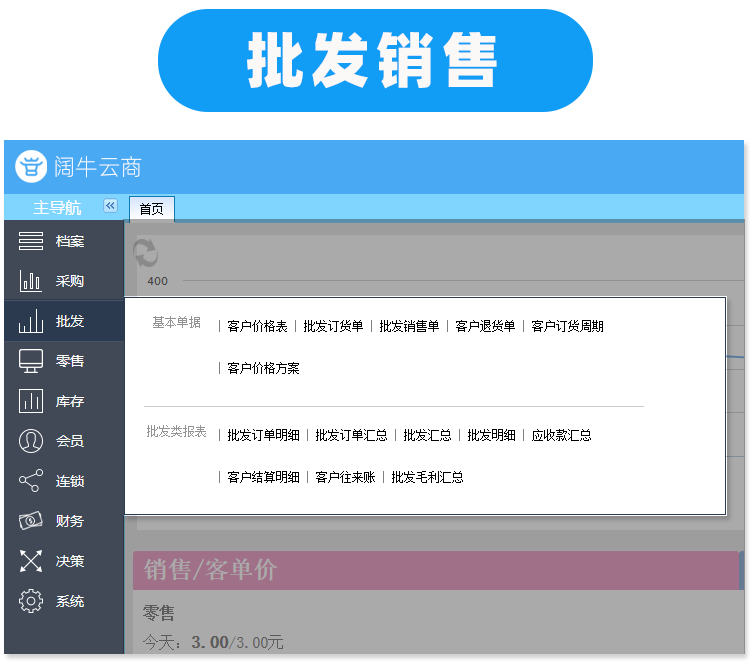Click the 采购 bar chart icon
The image size is (750, 669).
[x=30, y=281]
